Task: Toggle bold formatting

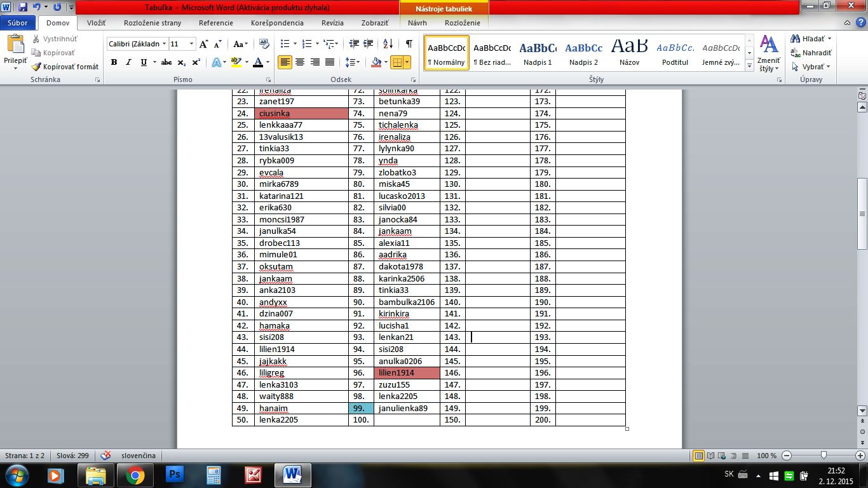Action: coord(114,62)
